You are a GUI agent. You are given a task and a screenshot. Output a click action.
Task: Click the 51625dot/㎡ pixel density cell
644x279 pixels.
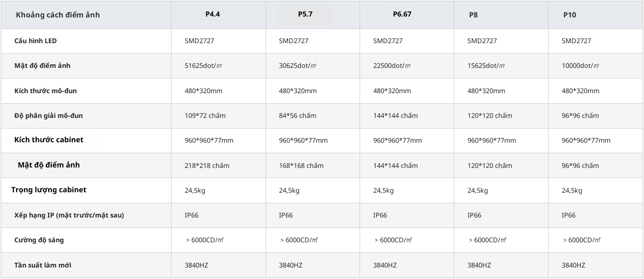203,66
